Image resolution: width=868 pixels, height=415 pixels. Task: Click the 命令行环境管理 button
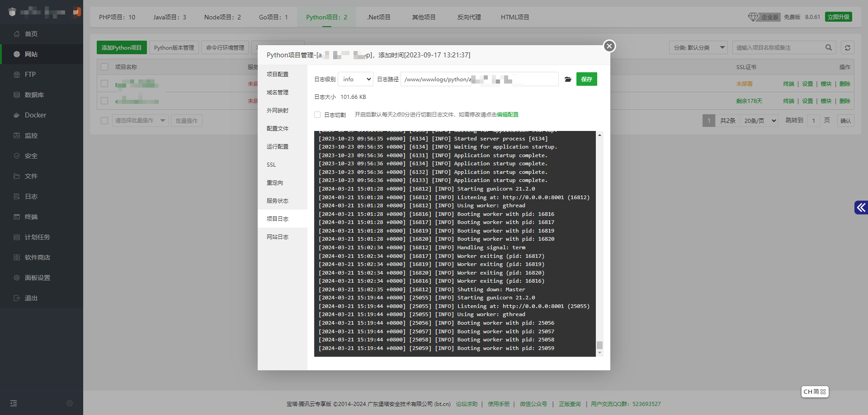pyautogui.click(x=225, y=47)
